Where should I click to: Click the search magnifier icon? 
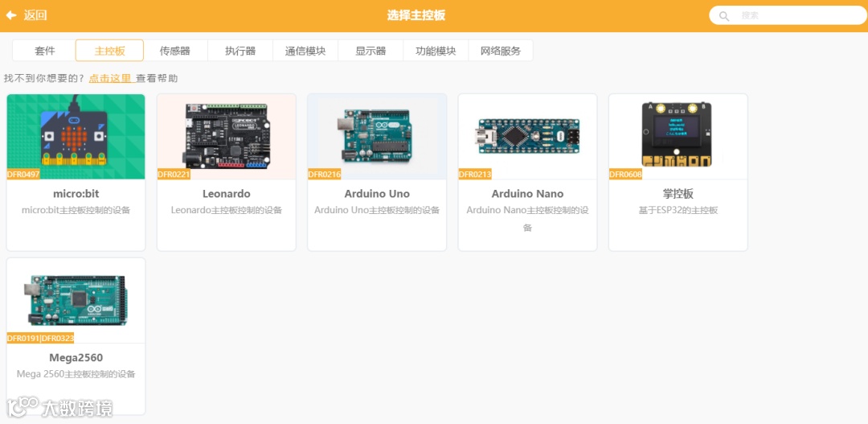click(x=723, y=16)
